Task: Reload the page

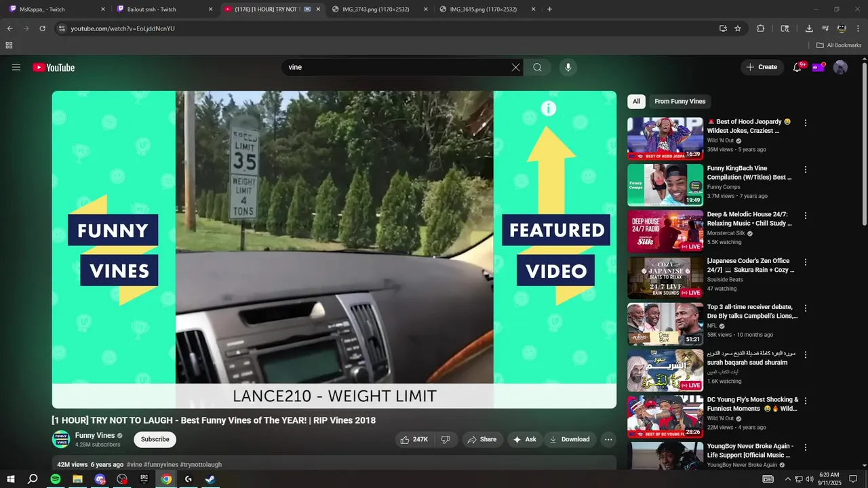Action: tap(42, 28)
